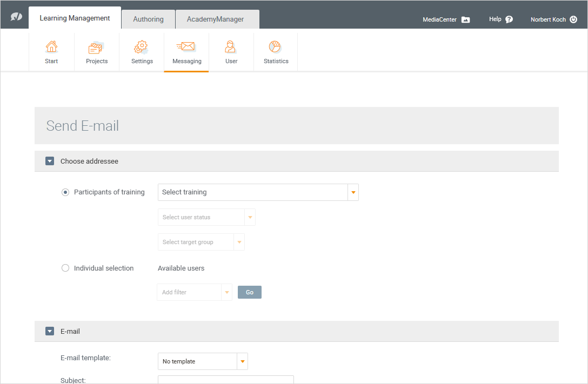Click the E-mail template label
The image size is (588, 384).
[x=85, y=358]
